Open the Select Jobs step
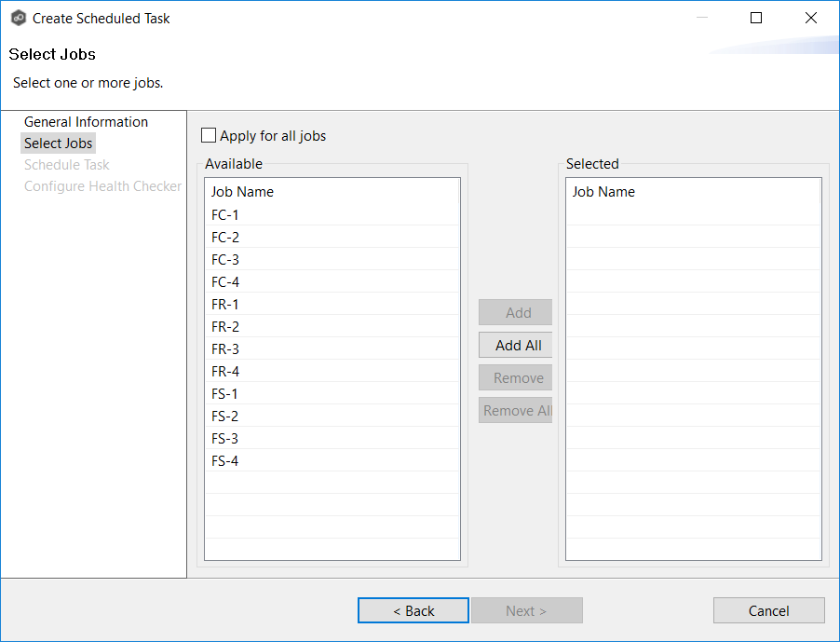 [x=58, y=143]
